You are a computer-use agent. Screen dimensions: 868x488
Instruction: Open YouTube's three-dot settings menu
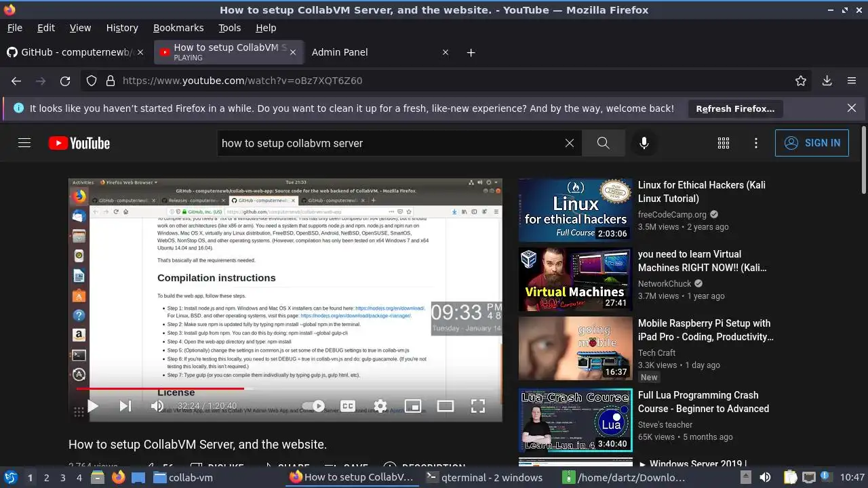click(756, 143)
